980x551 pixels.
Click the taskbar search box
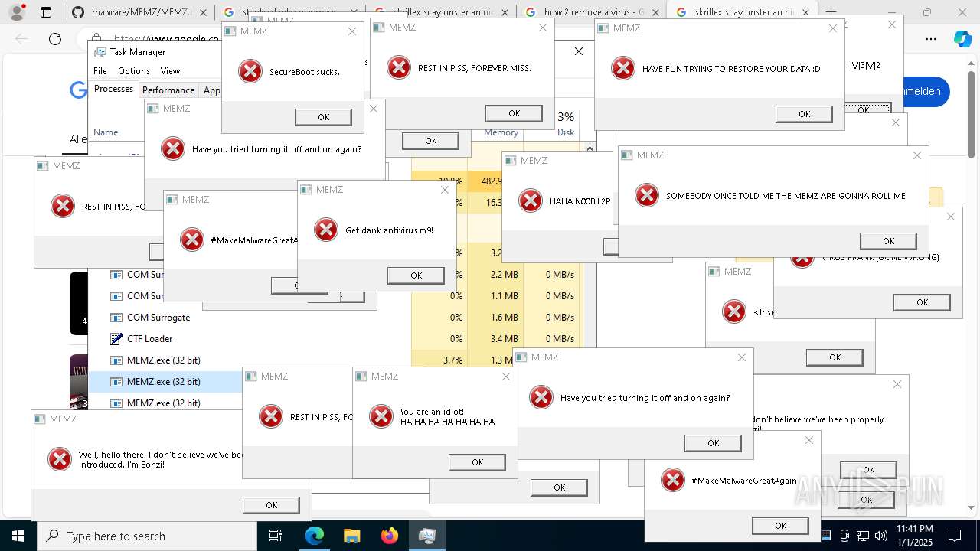147,536
